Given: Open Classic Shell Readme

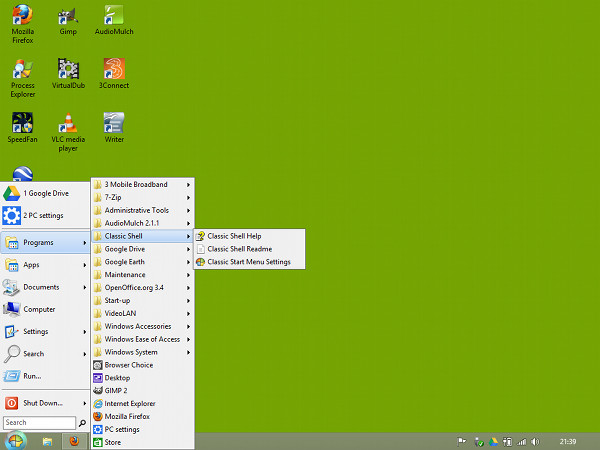Looking at the screenshot, I should click(x=249, y=249).
